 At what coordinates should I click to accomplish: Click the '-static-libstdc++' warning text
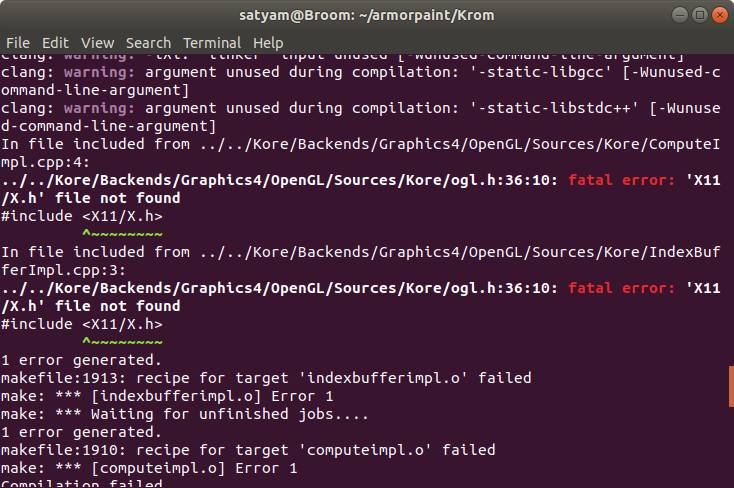point(554,108)
